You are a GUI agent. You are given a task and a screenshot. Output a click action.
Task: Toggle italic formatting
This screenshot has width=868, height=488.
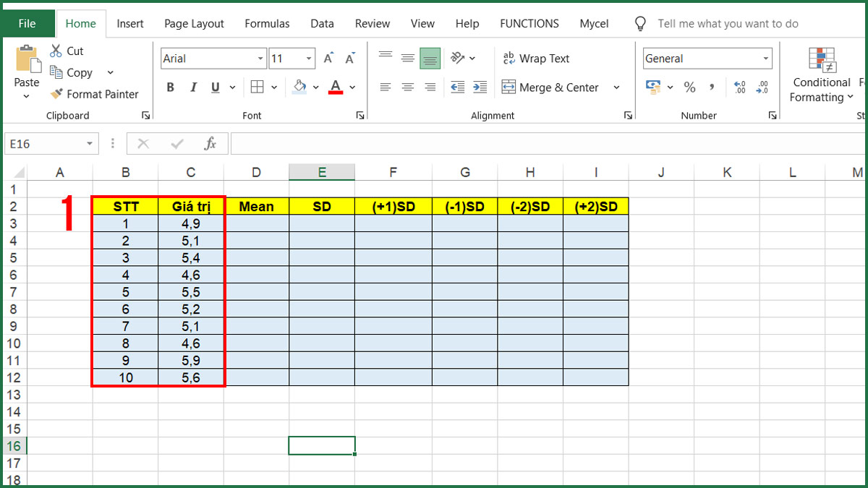coord(193,87)
